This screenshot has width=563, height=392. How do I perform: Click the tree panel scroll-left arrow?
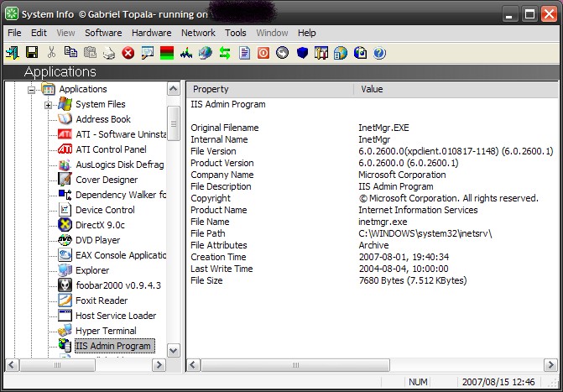pyautogui.click(x=12, y=365)
